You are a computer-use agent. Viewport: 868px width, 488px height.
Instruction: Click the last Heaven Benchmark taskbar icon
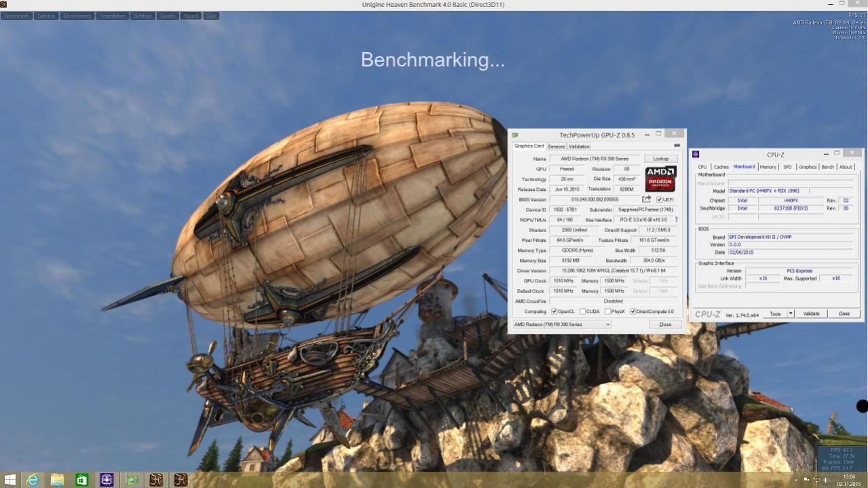[x=181, y=480]
